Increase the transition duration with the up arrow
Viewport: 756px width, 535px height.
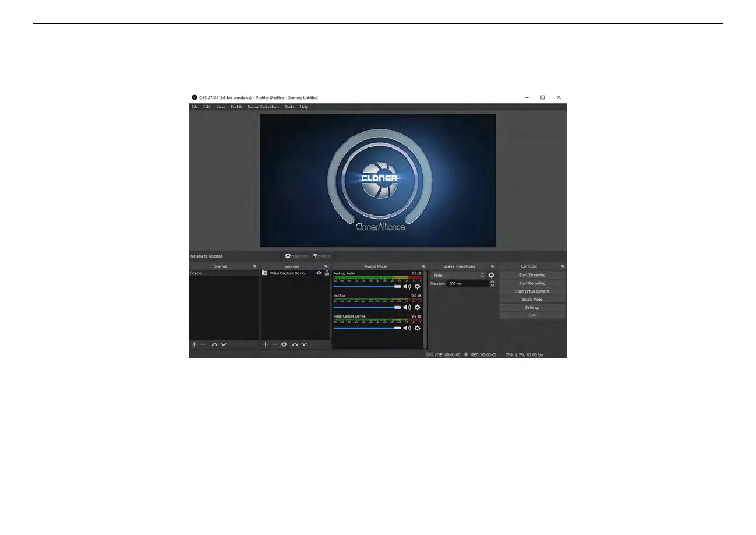pyautogui.click(x=492, y=282)
